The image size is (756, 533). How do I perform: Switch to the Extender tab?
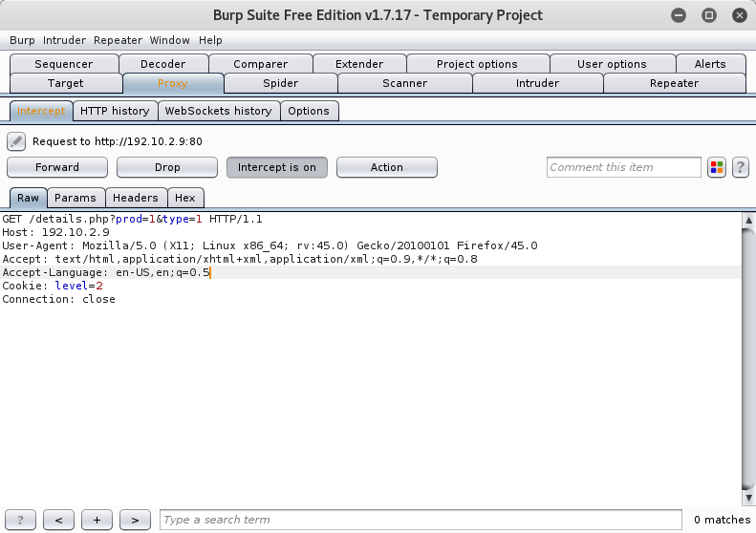[x=359, y=64]
